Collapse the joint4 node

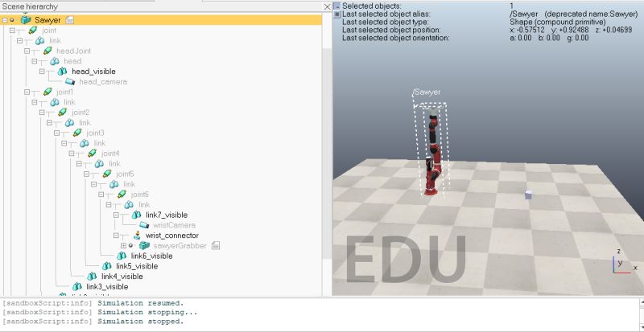click(72, 153)
